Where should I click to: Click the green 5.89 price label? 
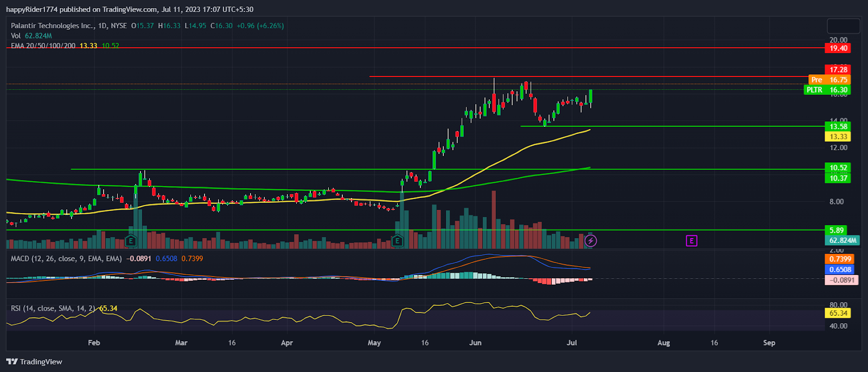[836, 230]
